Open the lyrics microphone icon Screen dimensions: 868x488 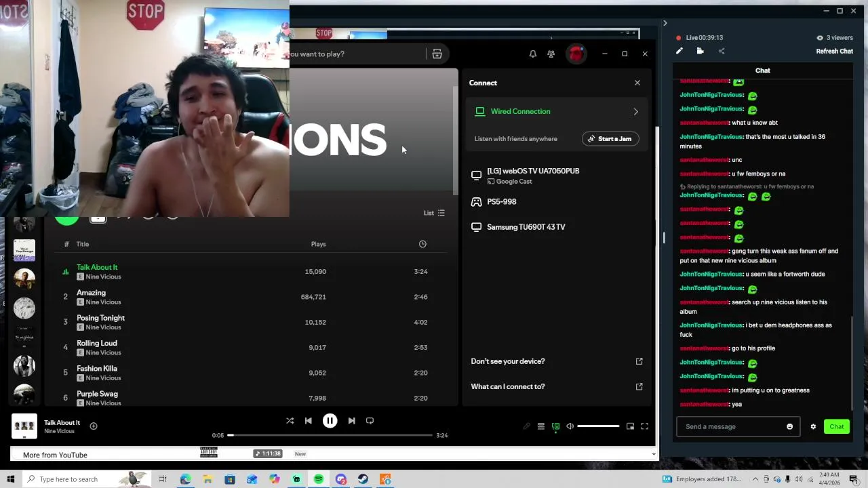pyautogui.click(x=526, y=426)
